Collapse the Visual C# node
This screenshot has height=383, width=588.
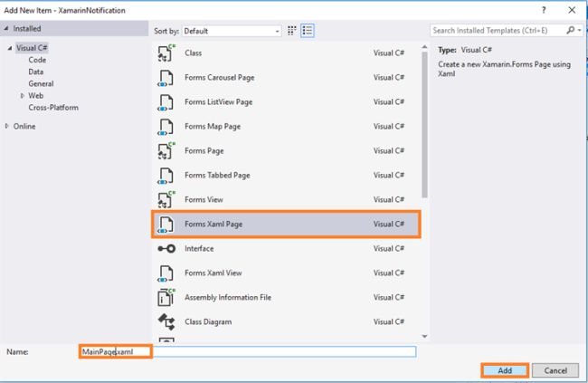[x=10, y=48]
